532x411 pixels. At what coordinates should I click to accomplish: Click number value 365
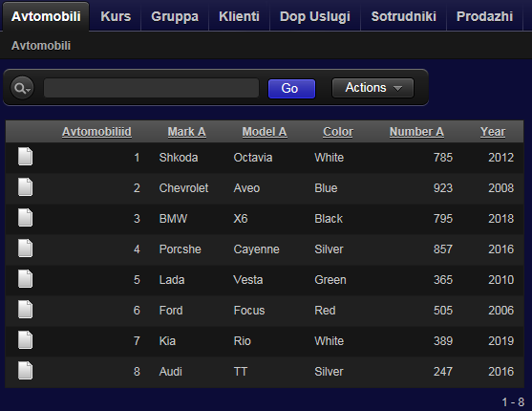[x=443, y=280]
